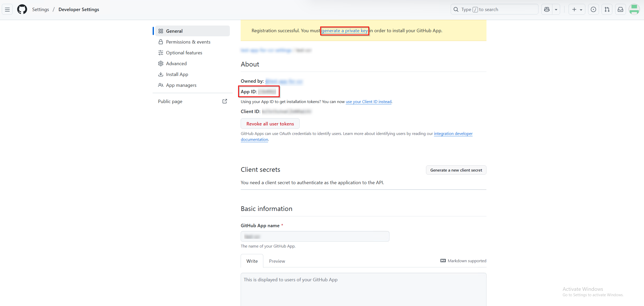This screenshot has height=306, width=644.
Task: Open Advanced settings in the sidebar
Action: [x=176, y=64]
